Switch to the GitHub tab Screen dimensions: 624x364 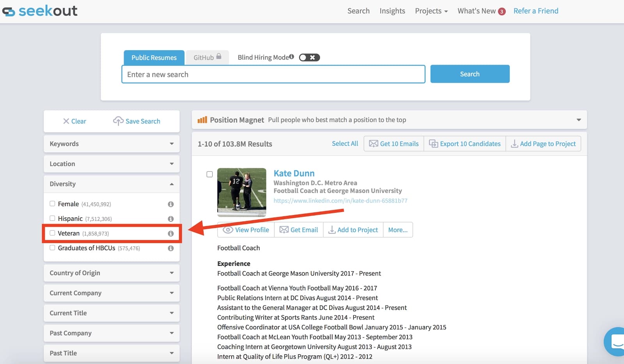pyautogui.click(x=207, y=58)
